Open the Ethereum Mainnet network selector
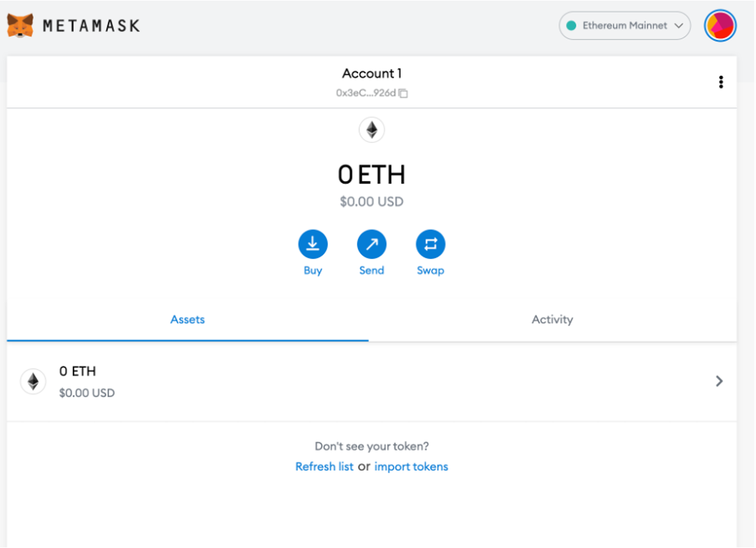Image resolution: width=756 pixels, height=548 pixels. 624,26
